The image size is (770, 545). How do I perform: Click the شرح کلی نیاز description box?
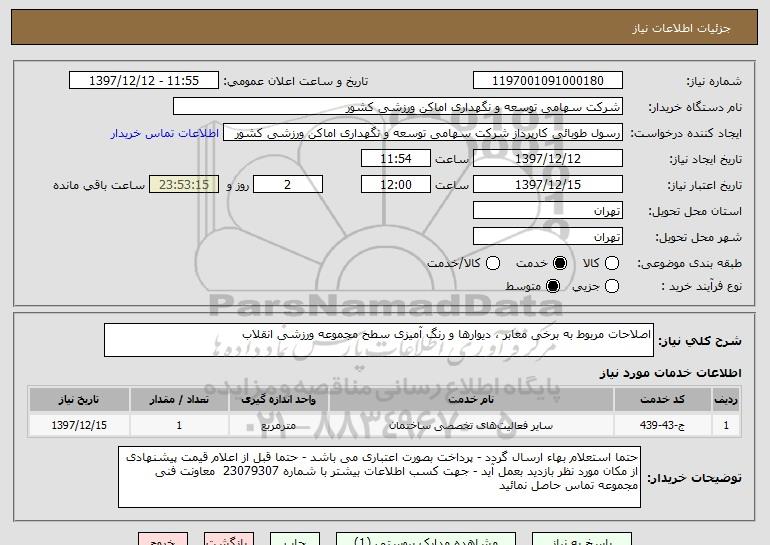(x=379, y=340)
